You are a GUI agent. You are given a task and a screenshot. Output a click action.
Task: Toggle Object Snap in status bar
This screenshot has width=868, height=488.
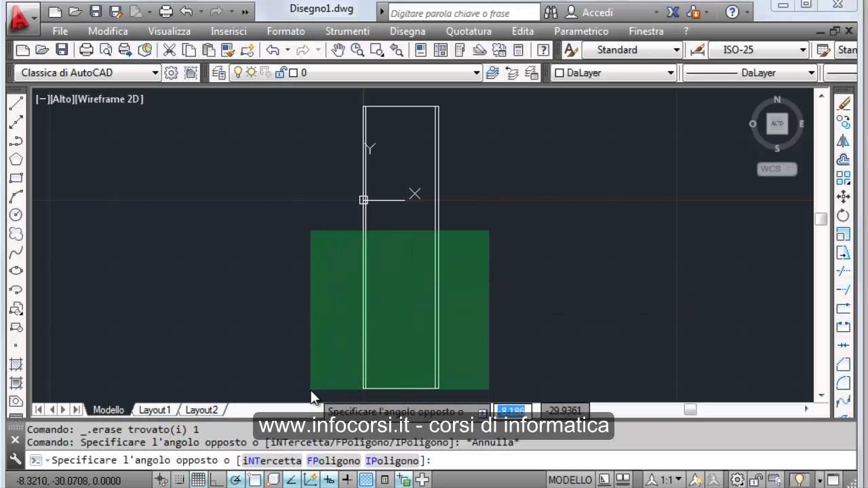click(x=254, y=480)
